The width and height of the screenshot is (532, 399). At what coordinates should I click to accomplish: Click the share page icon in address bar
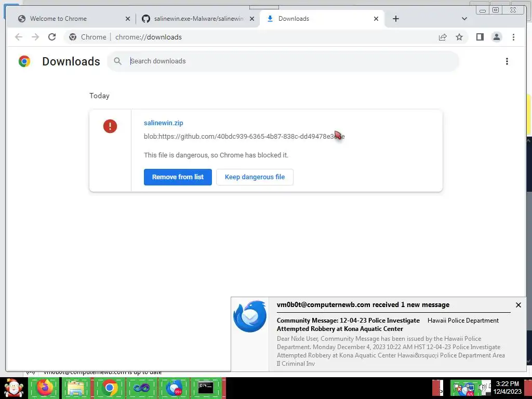(443, 37)
